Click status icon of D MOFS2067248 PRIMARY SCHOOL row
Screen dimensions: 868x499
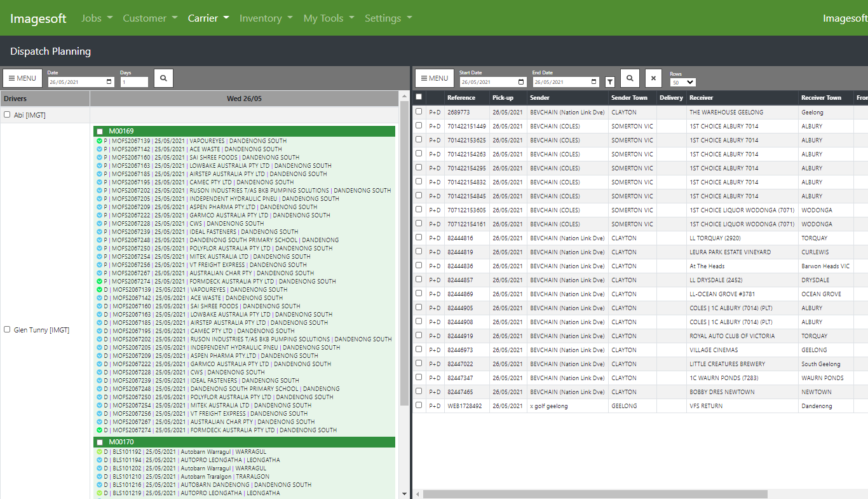100,388
